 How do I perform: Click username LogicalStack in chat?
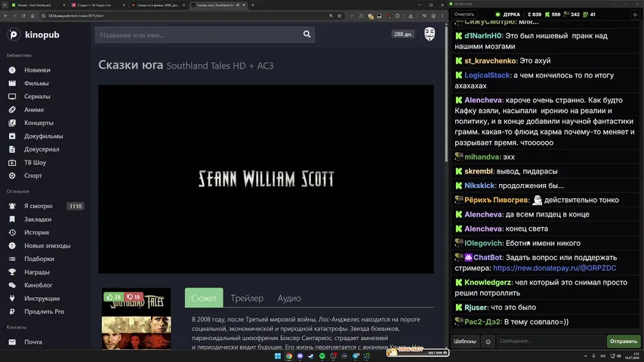[487, 75]
